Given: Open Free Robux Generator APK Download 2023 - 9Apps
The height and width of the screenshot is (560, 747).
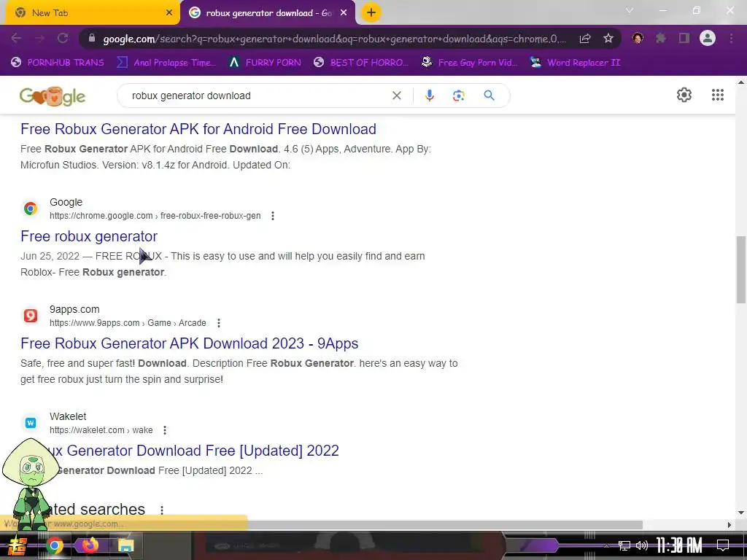Looking at the screenshot, I should click(x=189, y=343).
